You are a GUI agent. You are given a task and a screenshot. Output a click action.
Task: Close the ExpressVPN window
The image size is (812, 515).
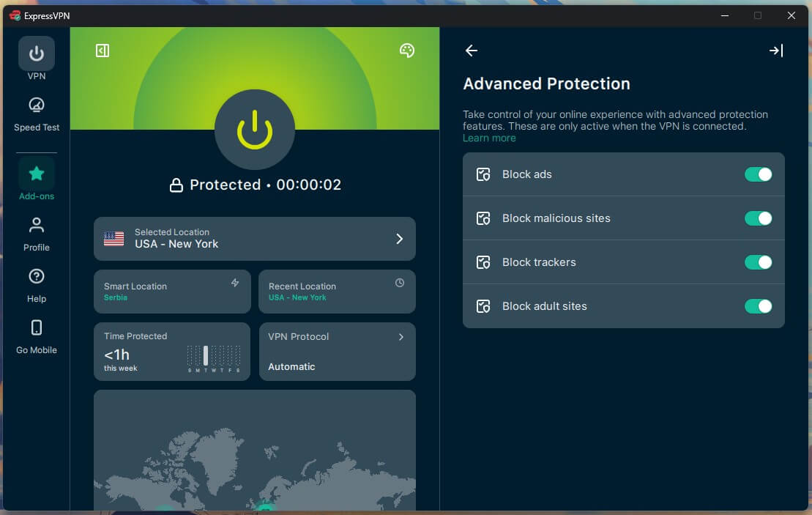(791, 15)
